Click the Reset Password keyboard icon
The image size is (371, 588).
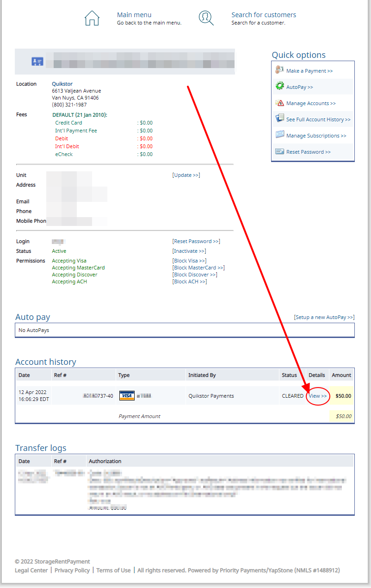279,151
